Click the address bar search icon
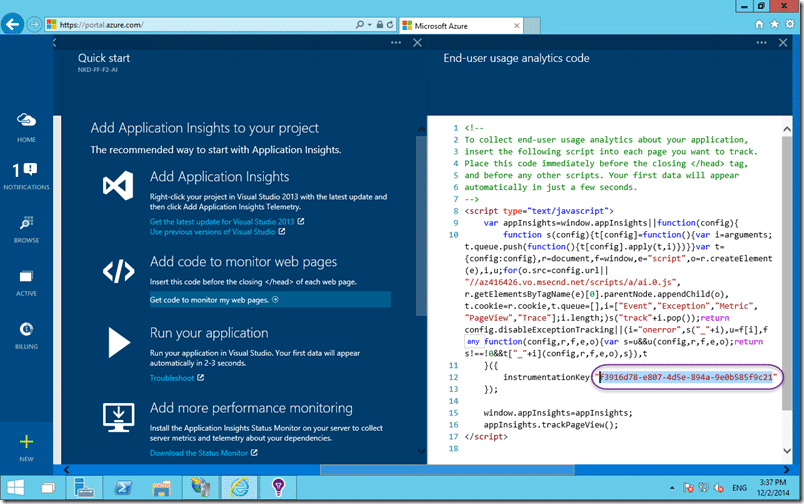This screenshot has height=504, width=804. 360,24
